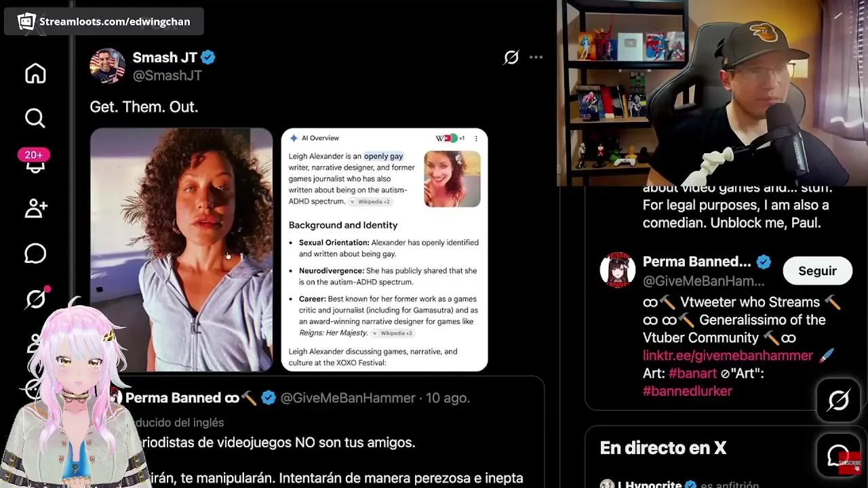
Task: Open the #banart hashtag
Action: coord(692,373)
